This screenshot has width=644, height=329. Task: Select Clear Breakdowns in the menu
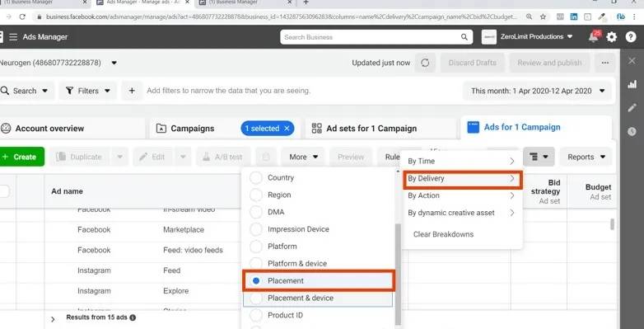point(443,234)
